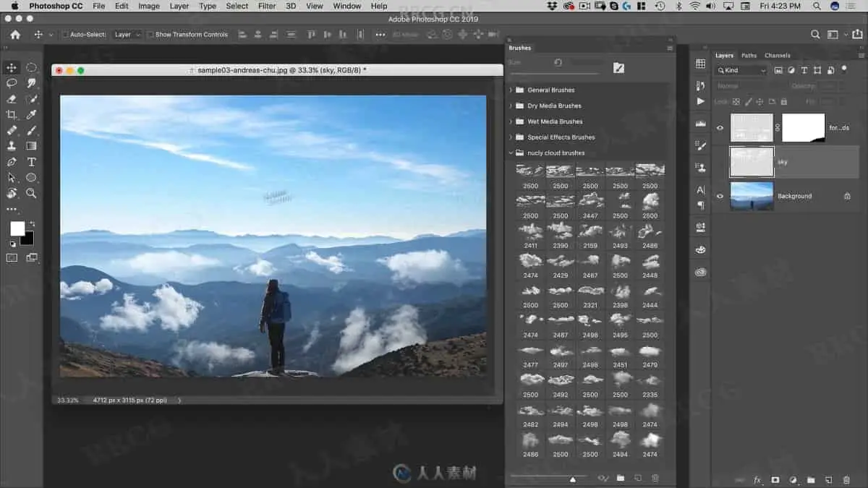Screen dimensions: 868x488
Task: Select the Move tool in the toolbox
Action: [12, 67]
